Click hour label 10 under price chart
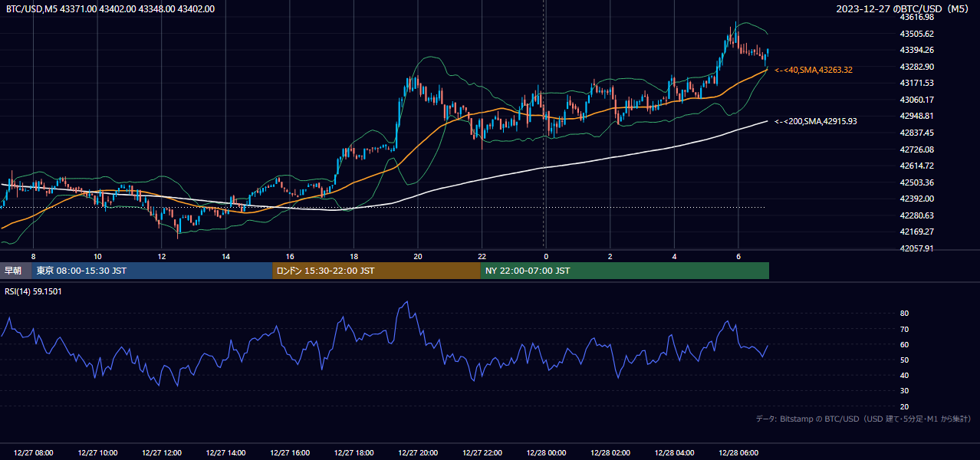 tap(97, 256)
